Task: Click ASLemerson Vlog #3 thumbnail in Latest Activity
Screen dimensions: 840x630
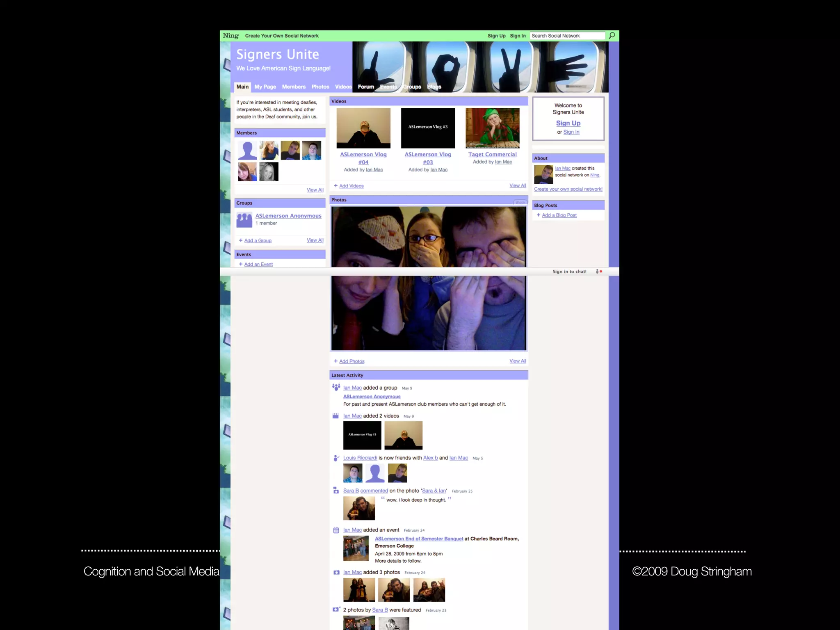Action: [362, 435]
